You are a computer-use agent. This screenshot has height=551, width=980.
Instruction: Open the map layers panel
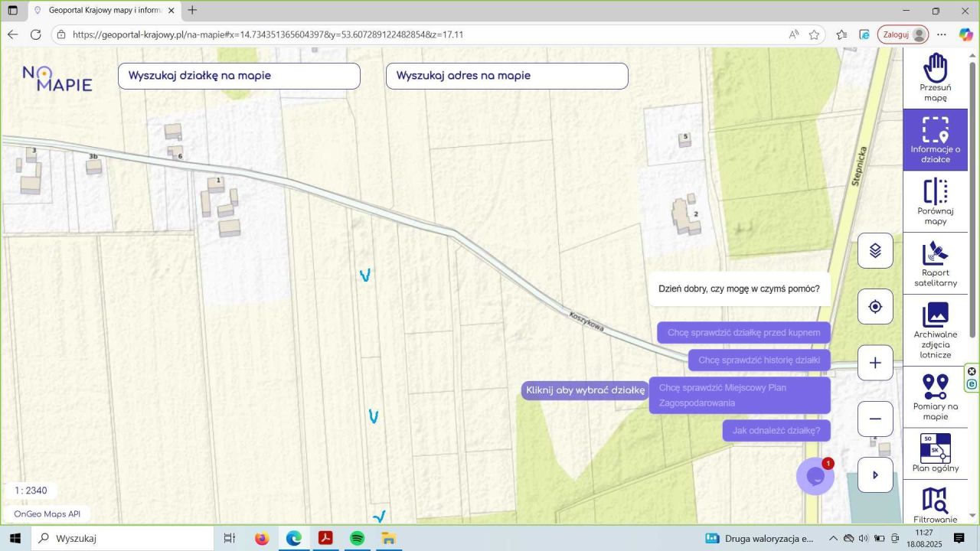pyautogui.click(x=875, y=250)
